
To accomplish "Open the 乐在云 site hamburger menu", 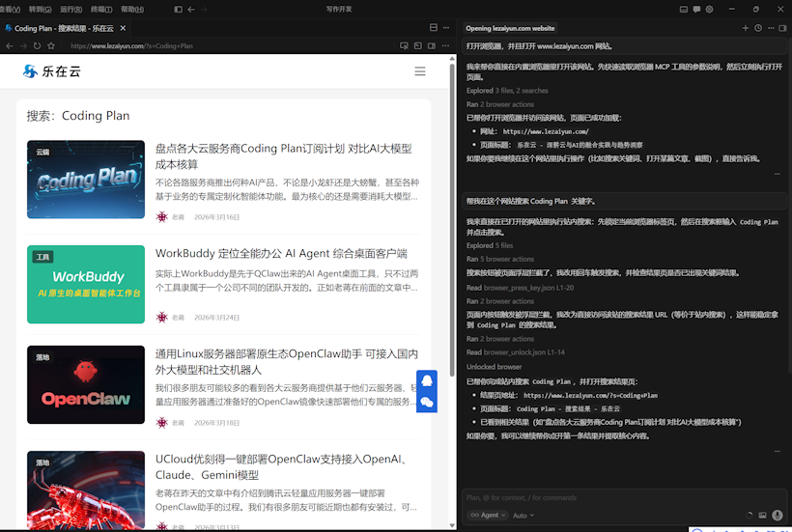I will point(420,71).
